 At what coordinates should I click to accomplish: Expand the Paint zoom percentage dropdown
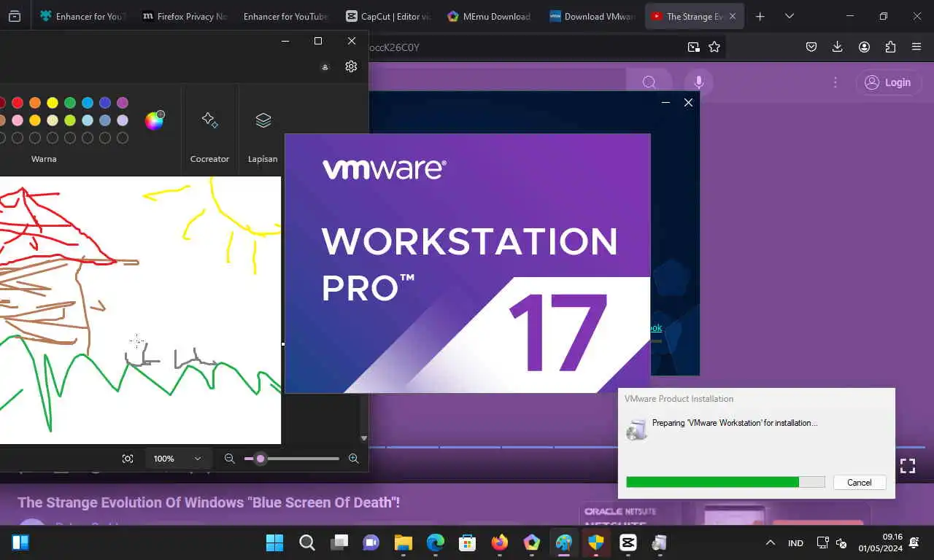click(179, 459)
